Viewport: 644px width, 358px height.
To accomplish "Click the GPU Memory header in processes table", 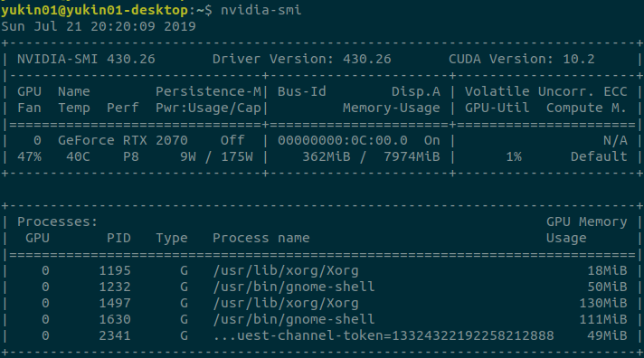I will tap(587, 221).
